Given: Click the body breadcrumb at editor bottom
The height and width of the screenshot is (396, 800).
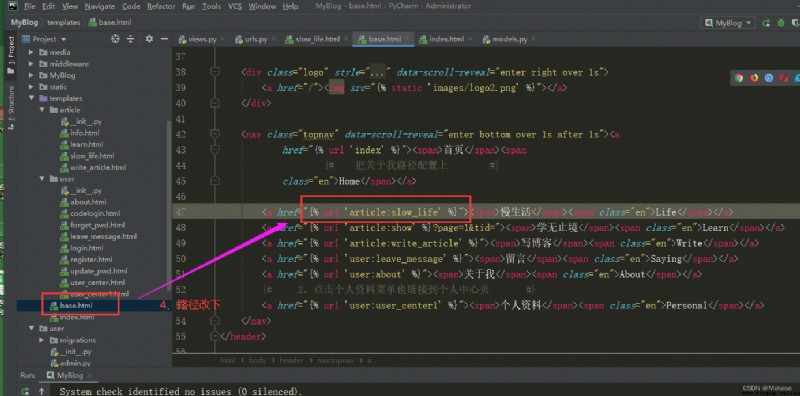Looking at the screenshot, I should click(x=257, y=360).
